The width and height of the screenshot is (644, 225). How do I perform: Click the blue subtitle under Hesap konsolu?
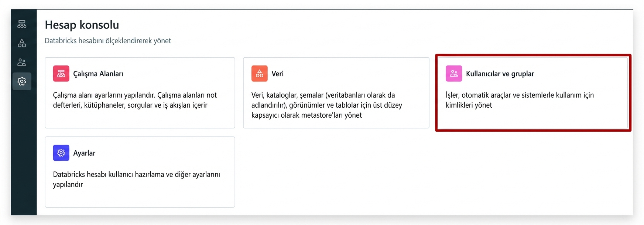click(x=108, y=41)
